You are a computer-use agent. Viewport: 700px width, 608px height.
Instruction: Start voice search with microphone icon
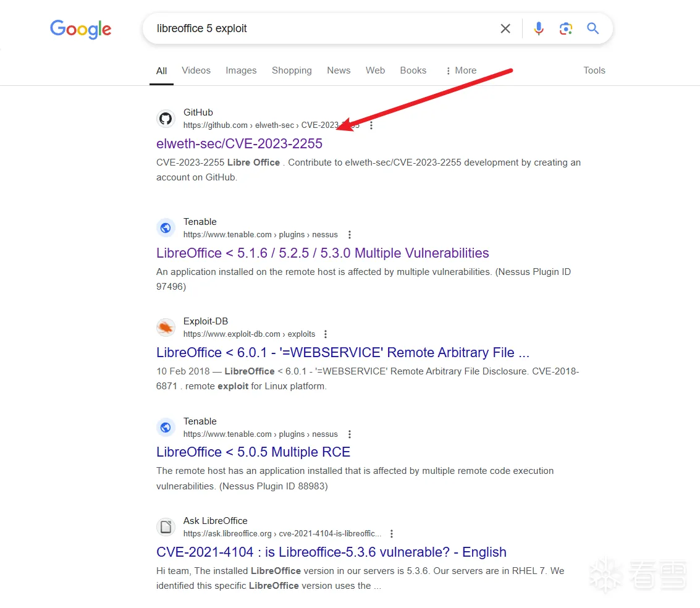[539, 28]
